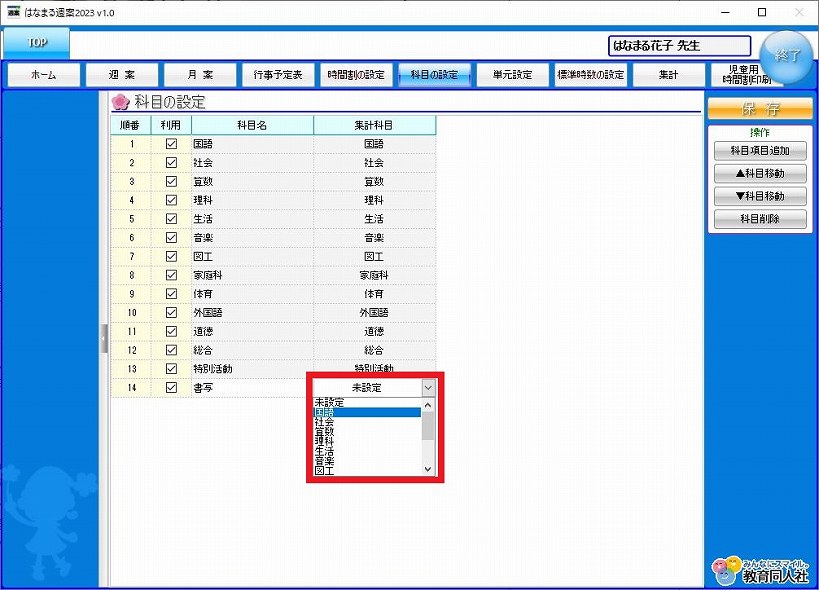This screenshot has height=590, width=819.
Task: Uncheck the 利用 box for 社会
Action: pyautogui.click(x=171, y=162)
